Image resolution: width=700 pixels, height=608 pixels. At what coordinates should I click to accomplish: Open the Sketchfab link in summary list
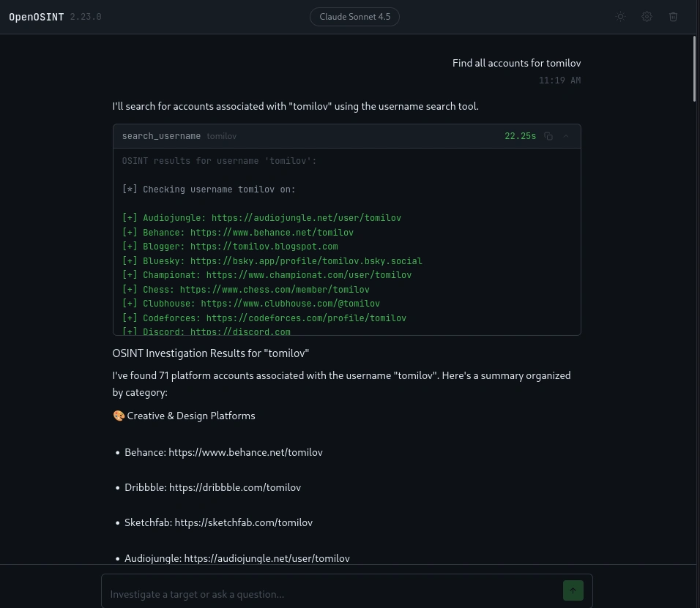coord(243,523)
